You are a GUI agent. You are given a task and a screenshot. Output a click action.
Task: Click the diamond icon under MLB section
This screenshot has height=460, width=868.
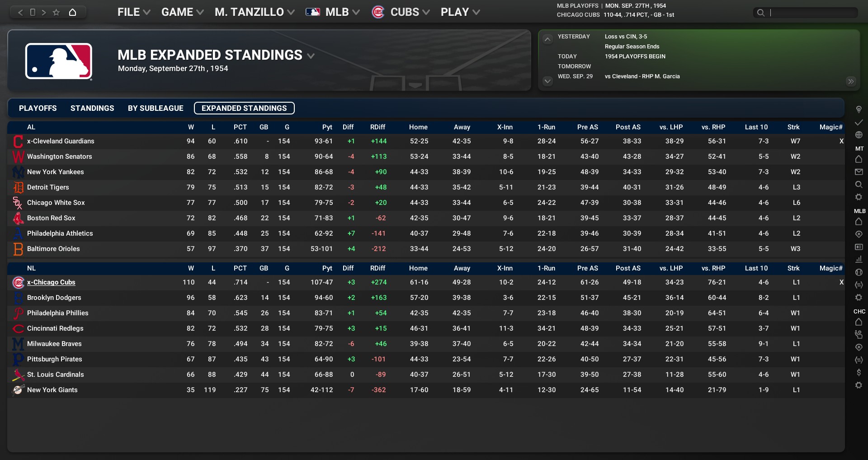pyautogui.click(x=859, y=234)
